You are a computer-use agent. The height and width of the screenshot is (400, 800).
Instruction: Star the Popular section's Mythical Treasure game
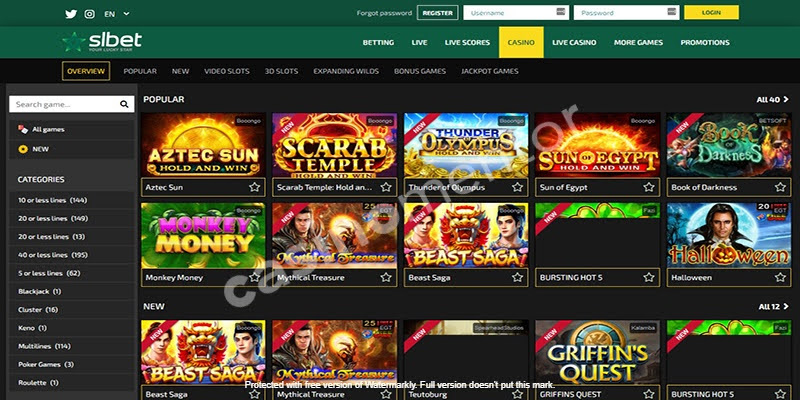click(386, 278)
